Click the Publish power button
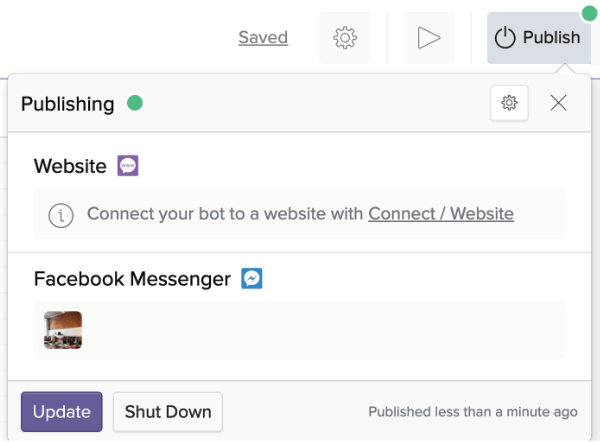The width and height of the screenshot is (600, 442). (x=537, y=38)
